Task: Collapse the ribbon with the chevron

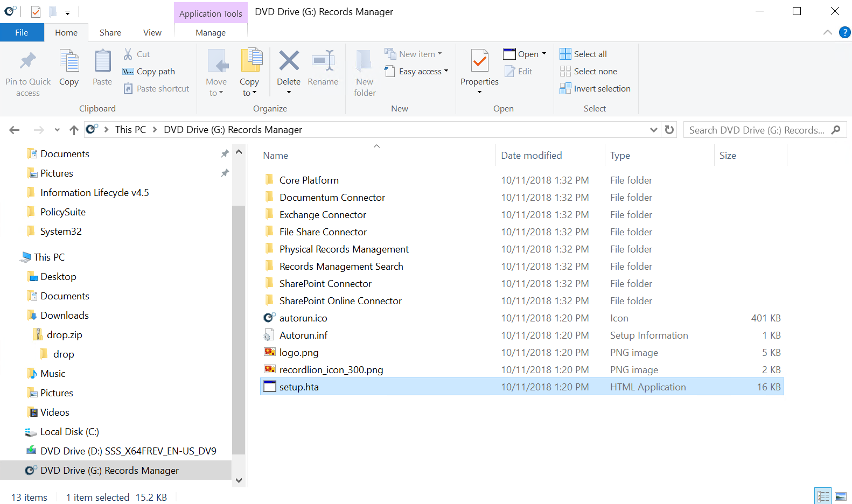Action: 828,32
